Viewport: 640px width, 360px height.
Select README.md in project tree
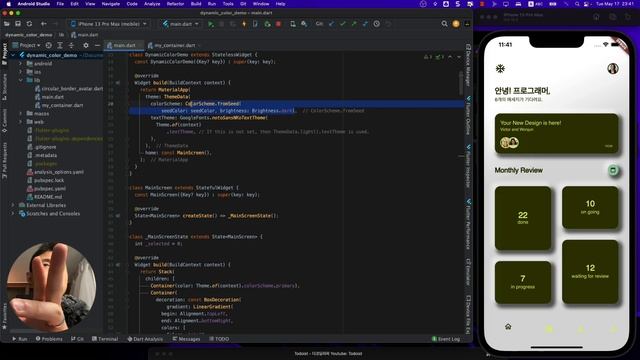click(44, 197)
